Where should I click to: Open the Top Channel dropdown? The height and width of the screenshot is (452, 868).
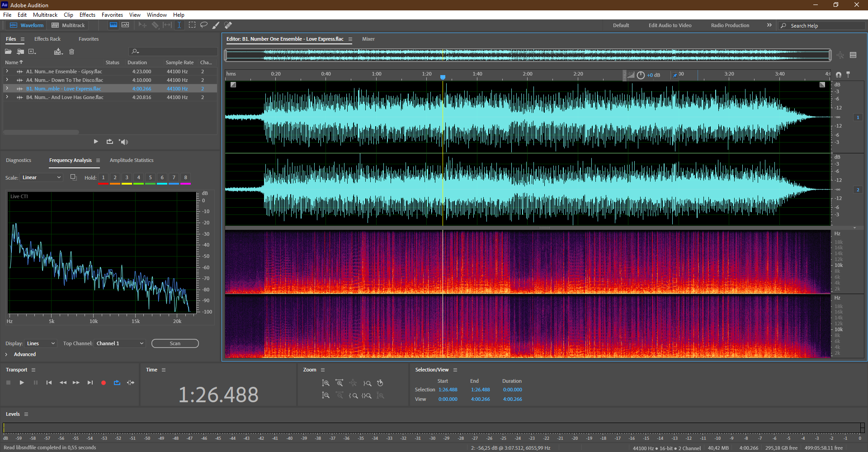pos(120,343)
